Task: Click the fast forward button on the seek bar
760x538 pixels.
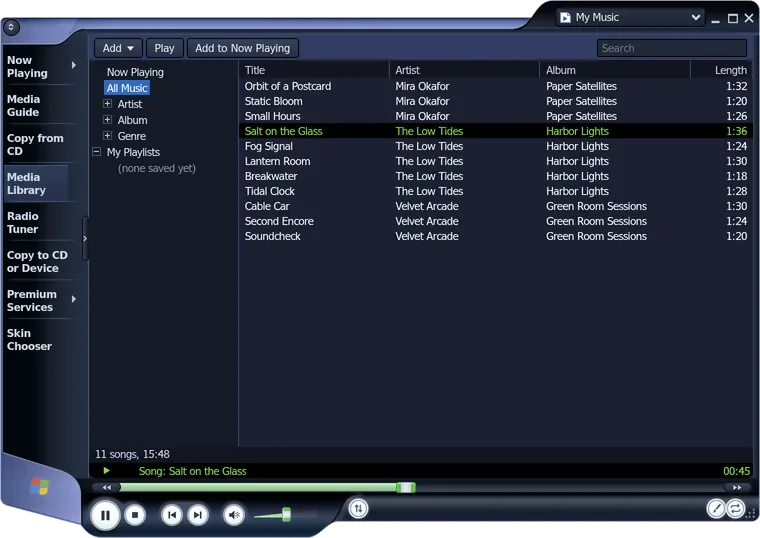Action: [x=737, y=487]
